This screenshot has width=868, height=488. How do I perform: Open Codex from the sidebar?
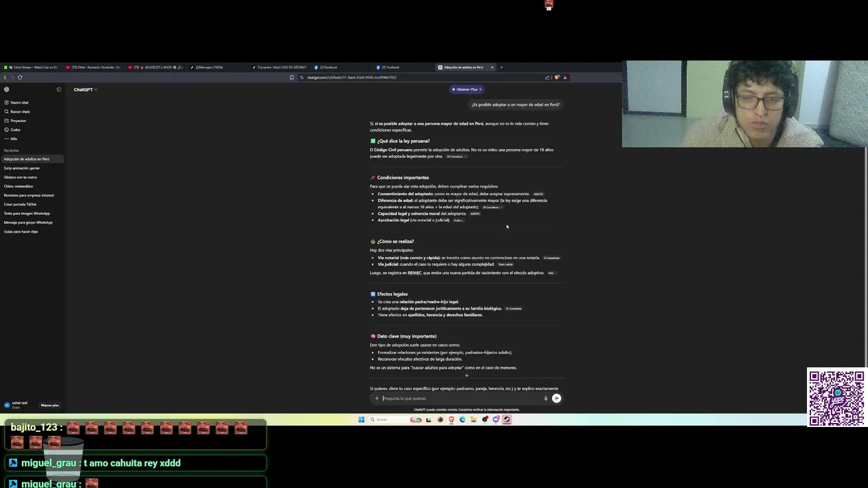12,129
